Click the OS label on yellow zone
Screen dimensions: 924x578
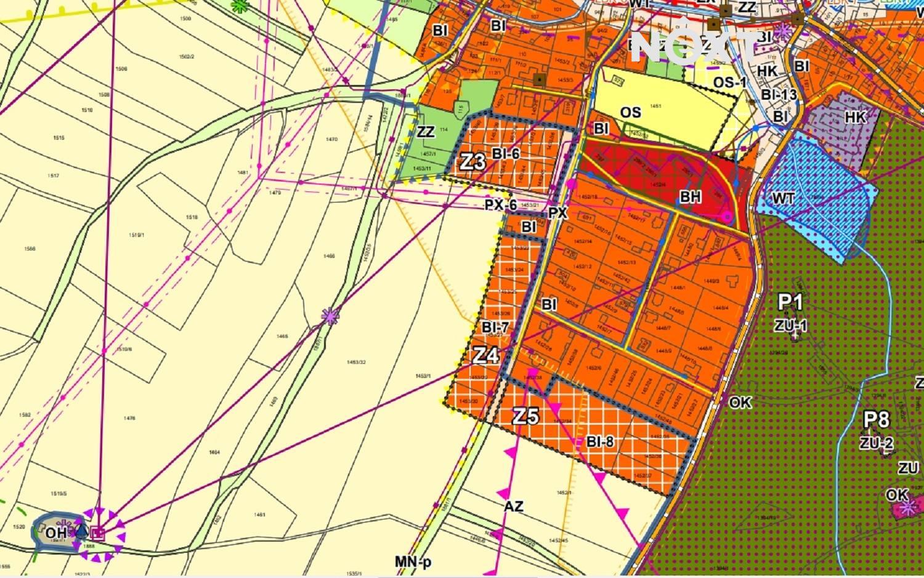(631, 113)
